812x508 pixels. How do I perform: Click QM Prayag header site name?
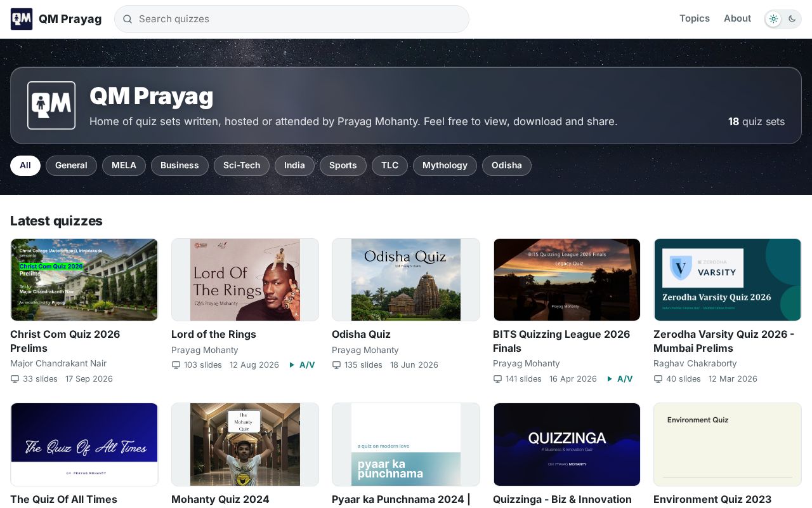pyautogui.click(x=70, y=19)
